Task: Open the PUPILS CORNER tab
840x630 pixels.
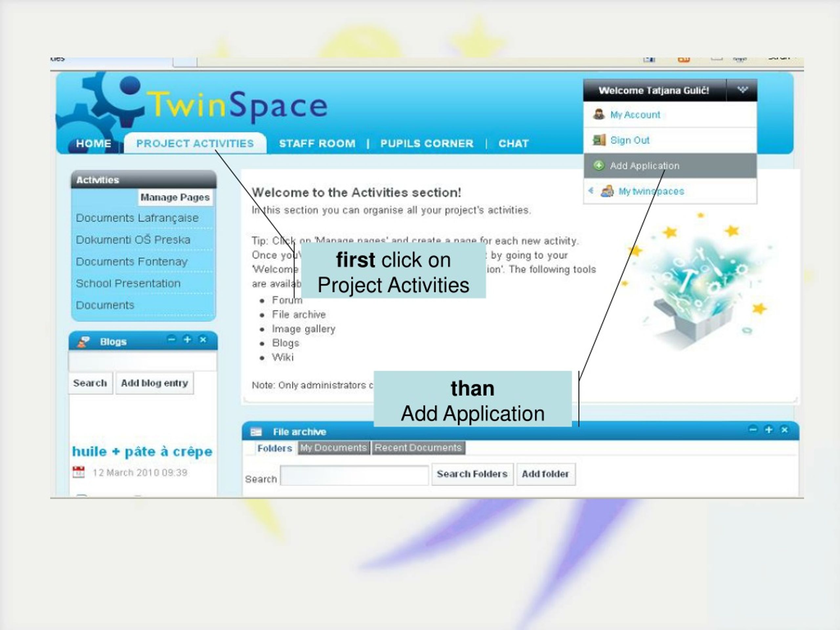Action: click(427, 143)
